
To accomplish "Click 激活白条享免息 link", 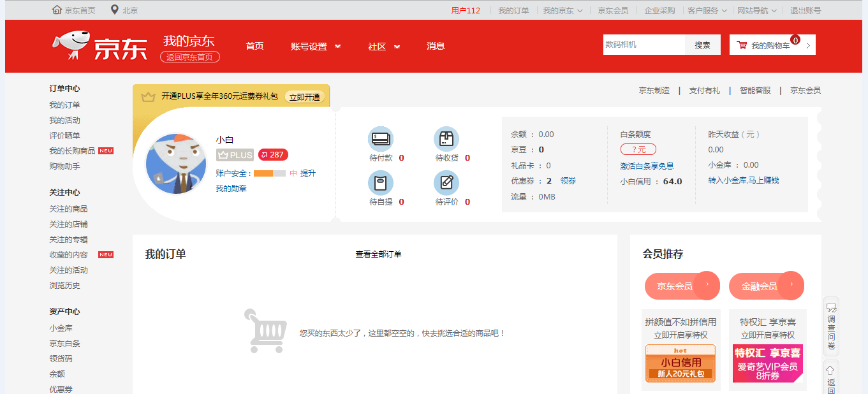I will [x=647, y=166].
